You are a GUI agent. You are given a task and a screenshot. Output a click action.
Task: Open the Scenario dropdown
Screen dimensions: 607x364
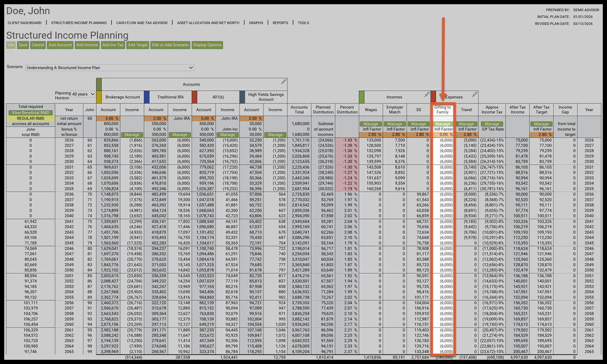point(110,68)
